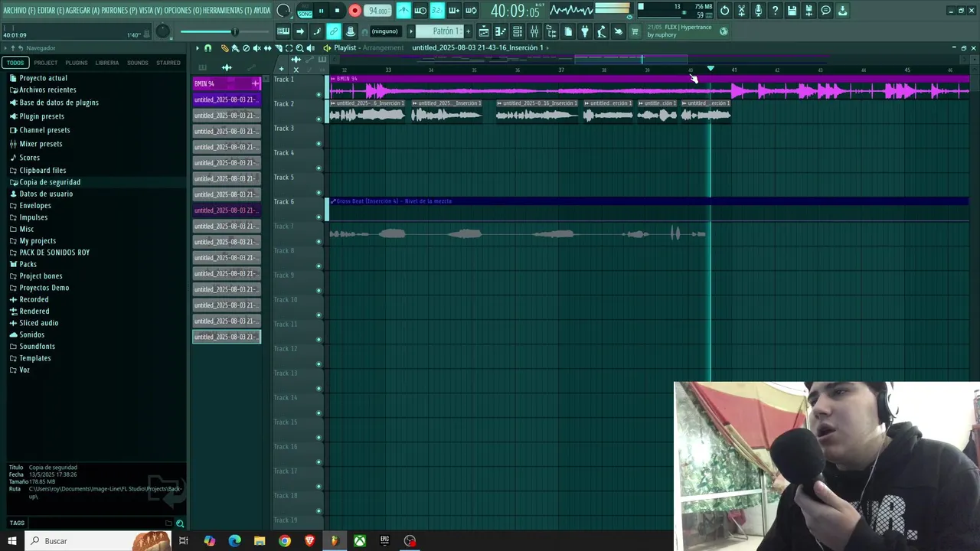Viewport: 980px width, 551px height.
Task: Select the mute tool in Playlist
Action: [256, 48]
